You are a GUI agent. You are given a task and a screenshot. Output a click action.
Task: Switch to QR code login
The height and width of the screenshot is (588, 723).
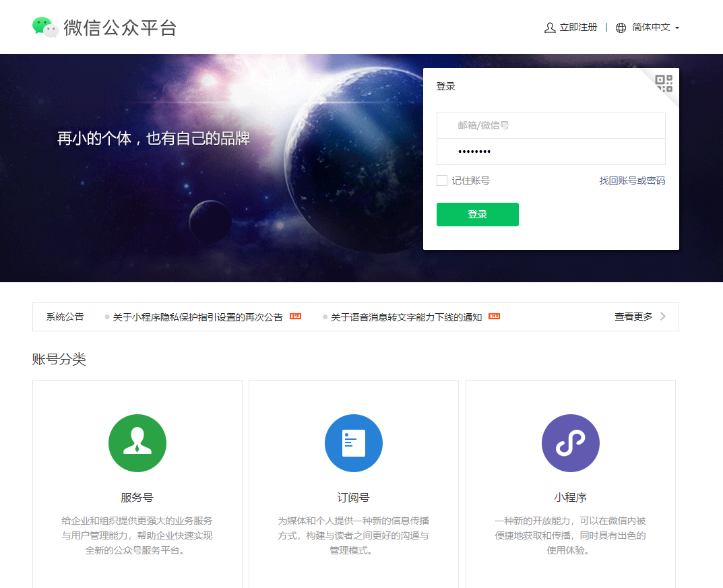(x=664, y=84)
